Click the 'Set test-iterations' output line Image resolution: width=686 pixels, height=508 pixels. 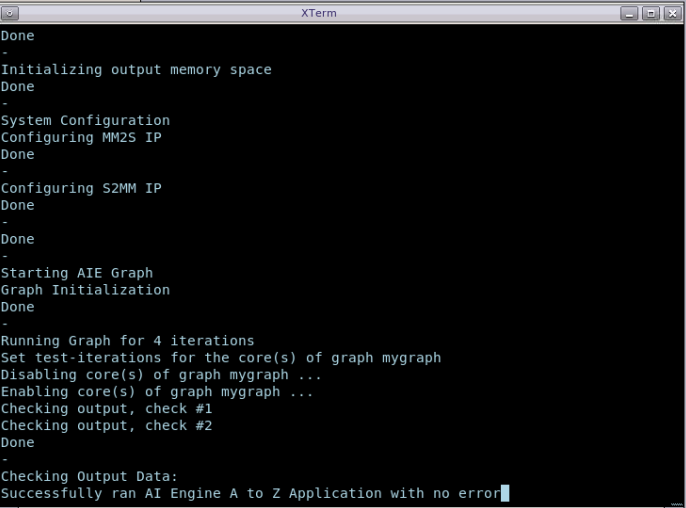[x=221, y=358]
